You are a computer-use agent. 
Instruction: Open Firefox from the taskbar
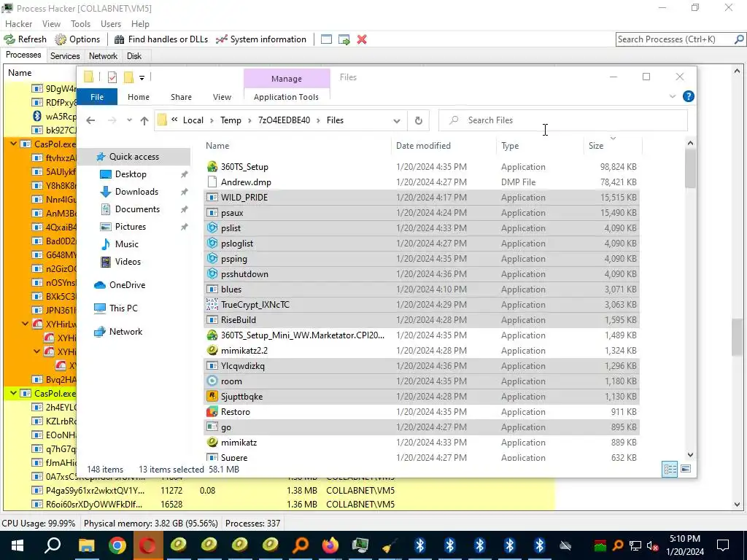coord(330,545)
